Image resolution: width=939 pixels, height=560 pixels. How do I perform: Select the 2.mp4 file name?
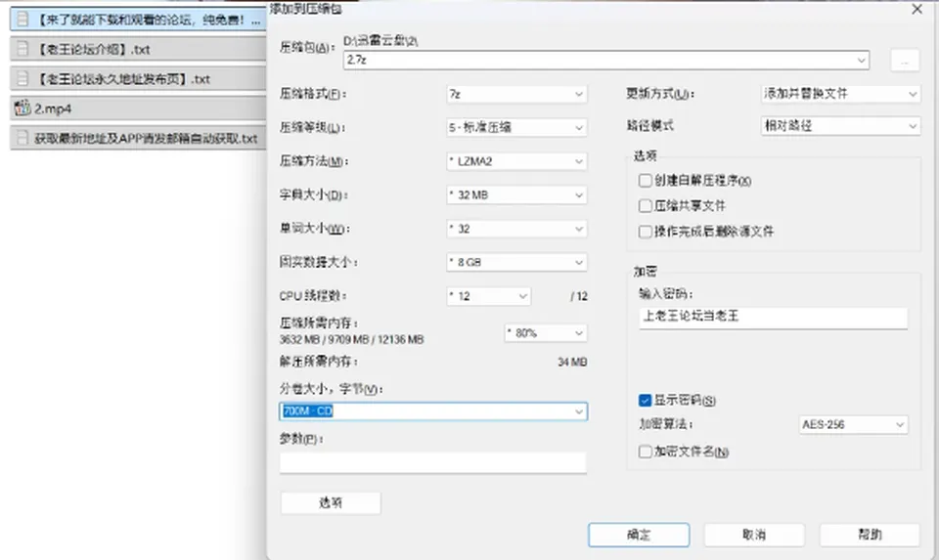point(53,108)
